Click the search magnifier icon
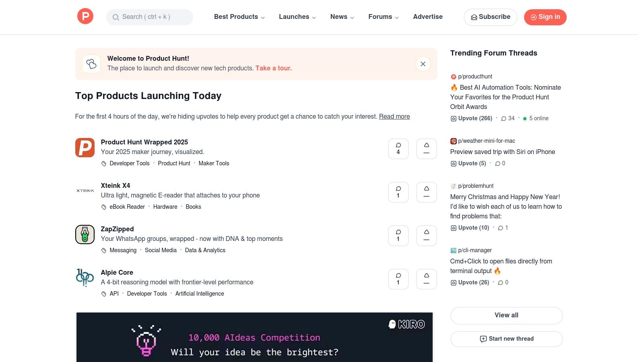 [x=116, y=17]
